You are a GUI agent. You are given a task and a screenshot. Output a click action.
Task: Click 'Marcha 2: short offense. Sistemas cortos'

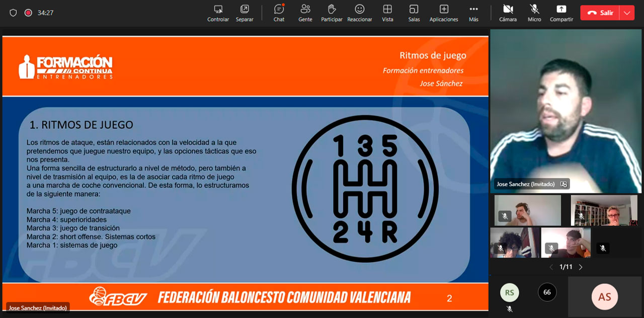(x=91, y=237)
